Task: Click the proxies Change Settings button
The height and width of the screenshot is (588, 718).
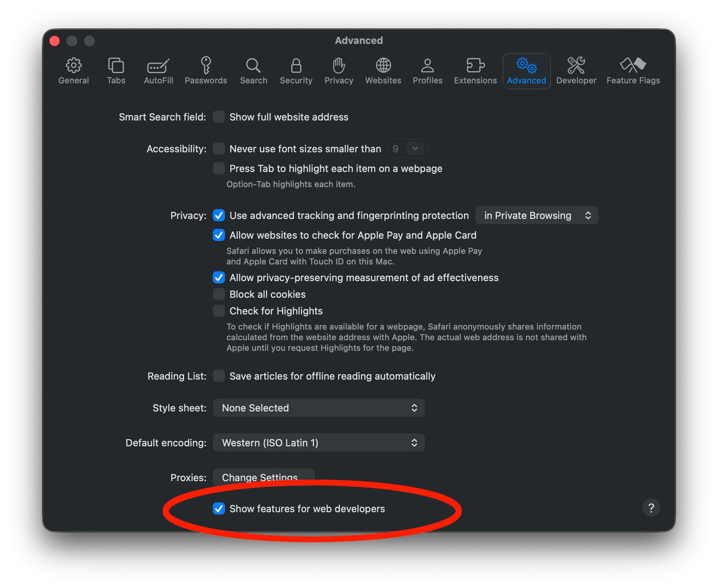Action: click(264, 477)
